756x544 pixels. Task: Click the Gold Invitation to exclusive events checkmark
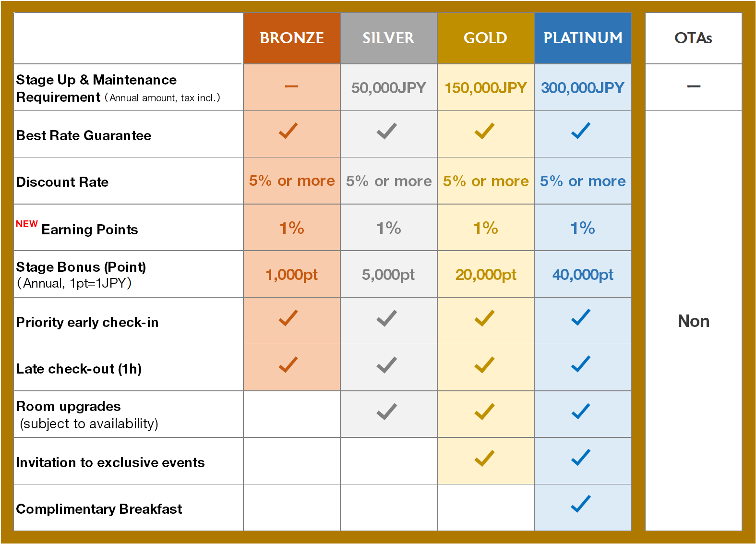click(485, 458)
